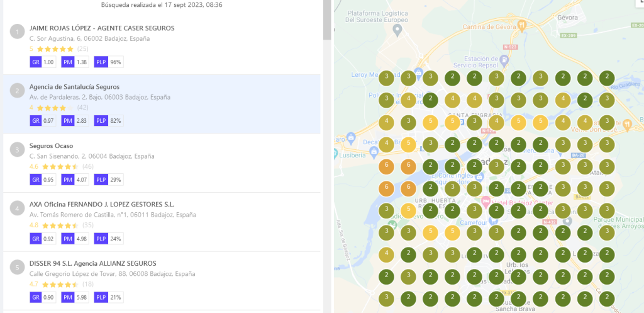This screenshot has width=644, height=313.
Task: Click the GR badge of Seguros Ocaso
Action: click(x=35, y=179)
